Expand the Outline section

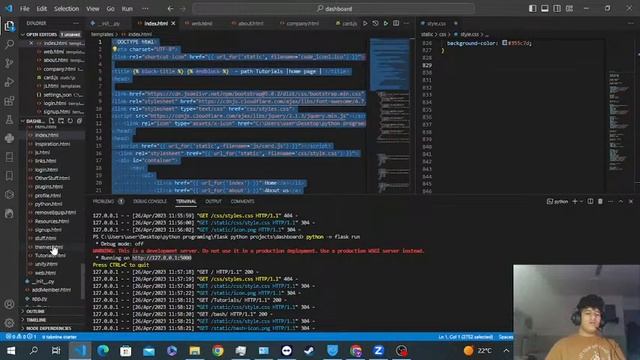53,311
